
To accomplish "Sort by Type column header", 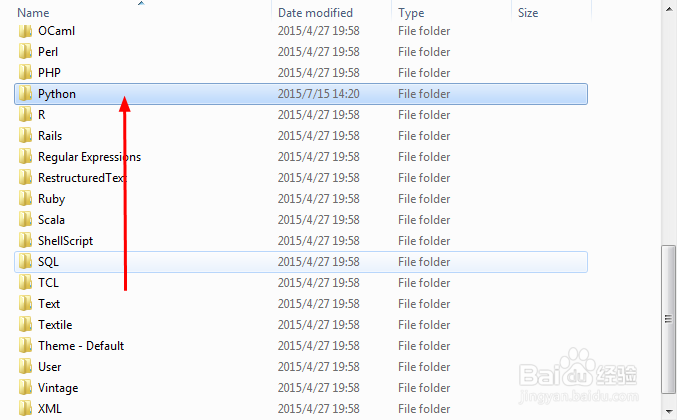I will click(x=452, y=13).
